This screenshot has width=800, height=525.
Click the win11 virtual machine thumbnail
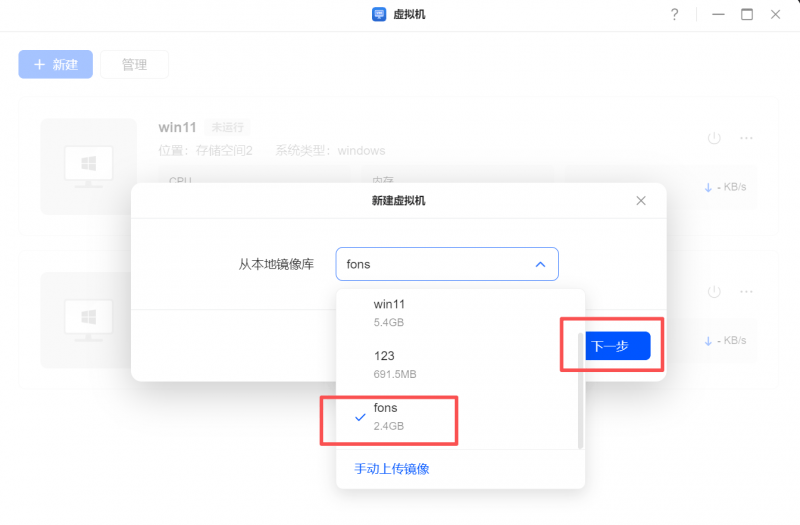pos(88,165)
